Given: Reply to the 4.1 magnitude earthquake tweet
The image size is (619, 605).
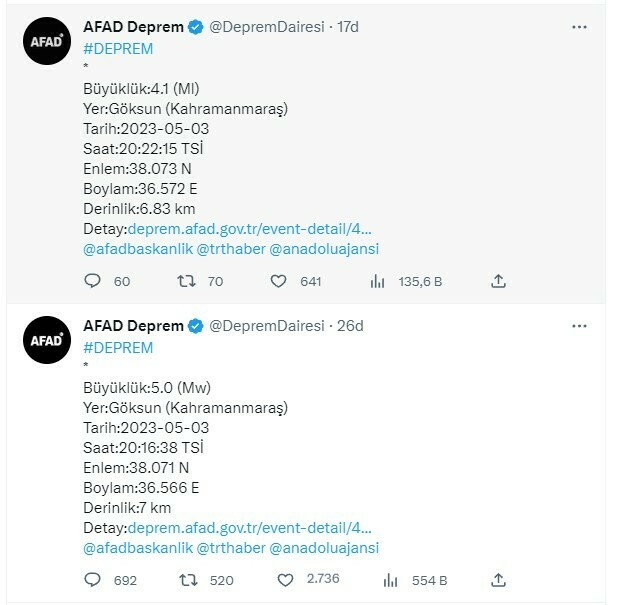Looking at the screenshot, I should click(x=93, y=282).
